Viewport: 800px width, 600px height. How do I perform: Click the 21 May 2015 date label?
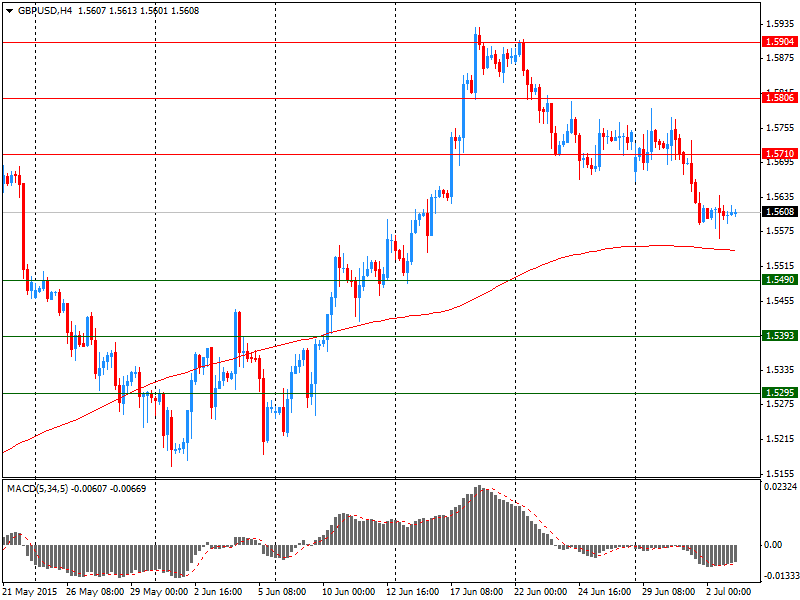coord(30,592)
